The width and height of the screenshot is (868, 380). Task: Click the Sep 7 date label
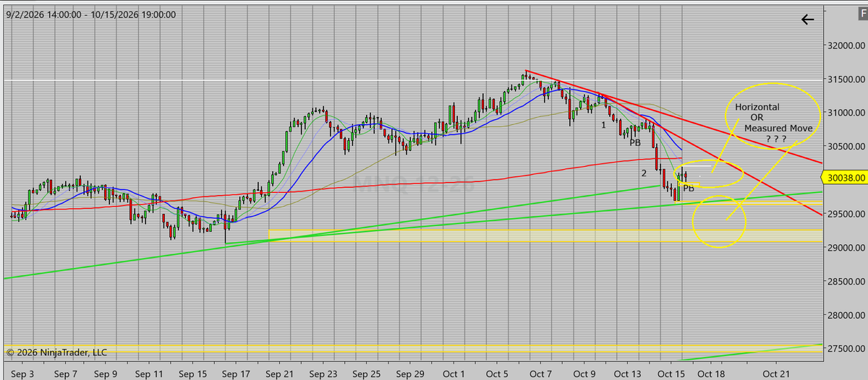click(65, 373)
